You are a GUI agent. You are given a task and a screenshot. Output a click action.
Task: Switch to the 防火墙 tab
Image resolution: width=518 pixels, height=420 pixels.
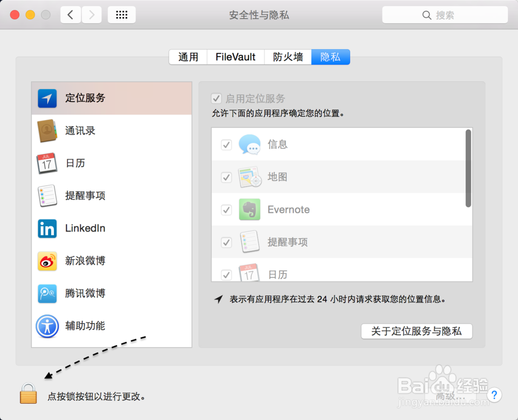tap(288, 57)
